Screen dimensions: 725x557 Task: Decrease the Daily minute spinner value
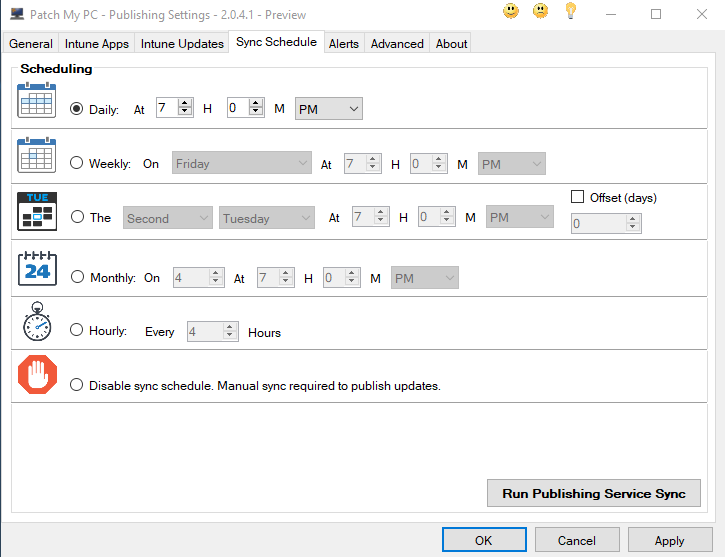click(x=256, y=111)
